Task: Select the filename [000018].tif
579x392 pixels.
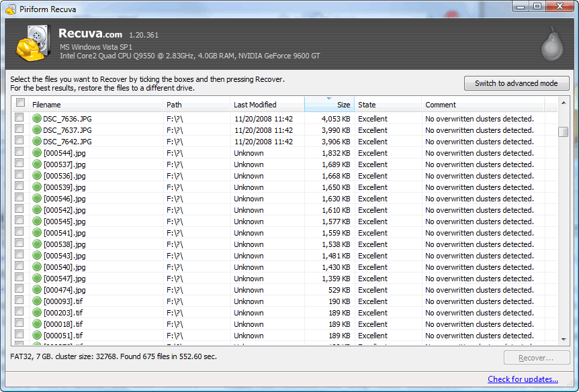Action: click(x=63, y=324)
